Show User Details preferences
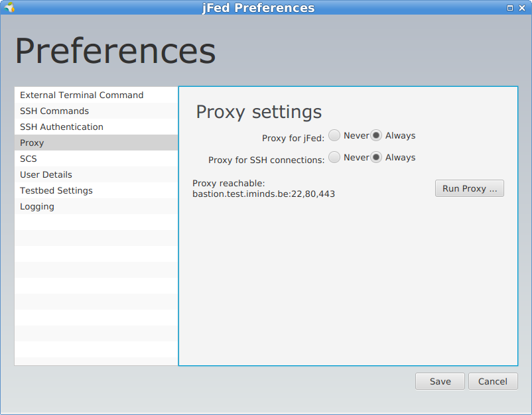The height and width of the screenshot is (415, 532). click(x=96, y=174)
